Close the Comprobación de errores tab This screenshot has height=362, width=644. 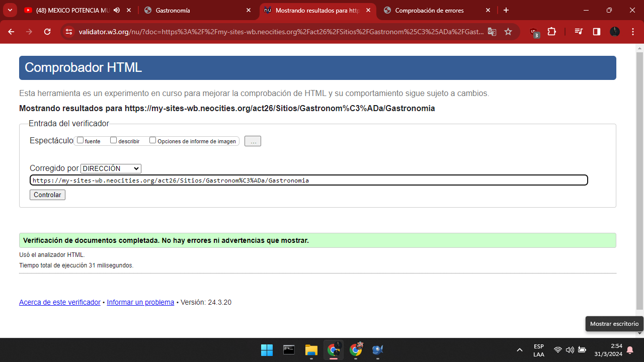488,10
